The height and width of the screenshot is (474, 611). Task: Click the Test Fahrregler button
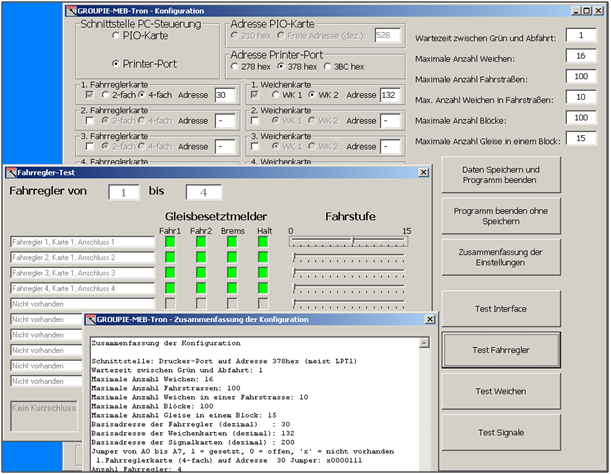point(501,350)
